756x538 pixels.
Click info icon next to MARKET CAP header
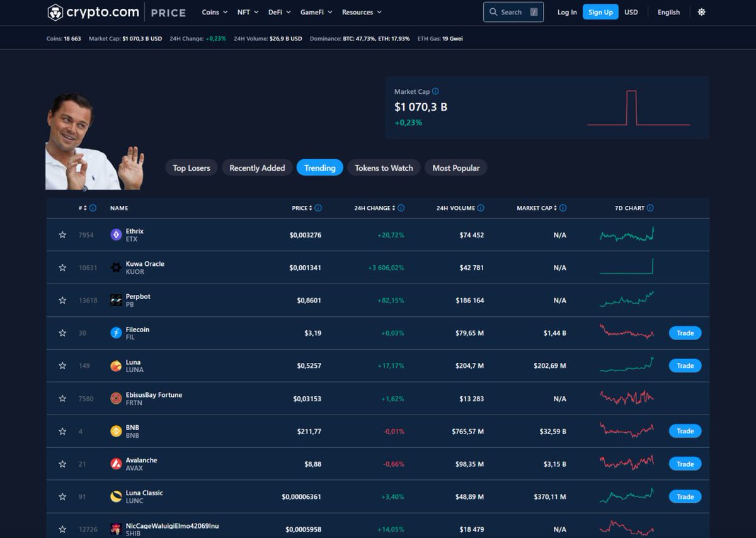(563, 208)
